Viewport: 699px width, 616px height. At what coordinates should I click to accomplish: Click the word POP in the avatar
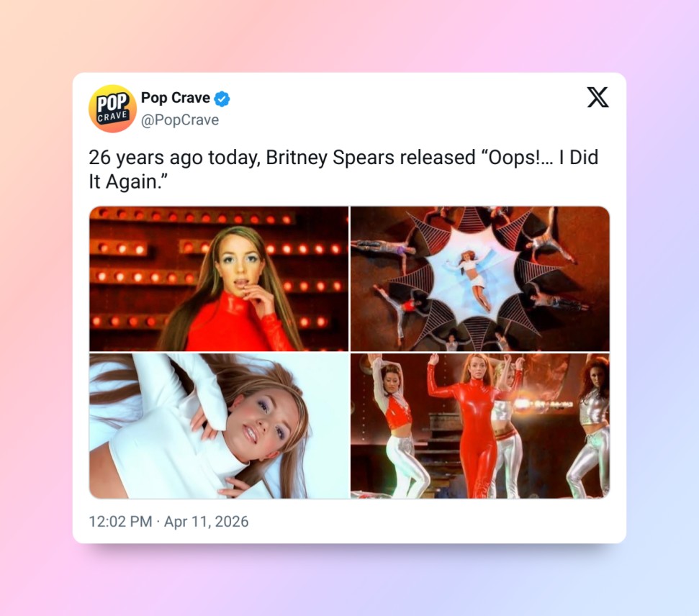point(113,102)
